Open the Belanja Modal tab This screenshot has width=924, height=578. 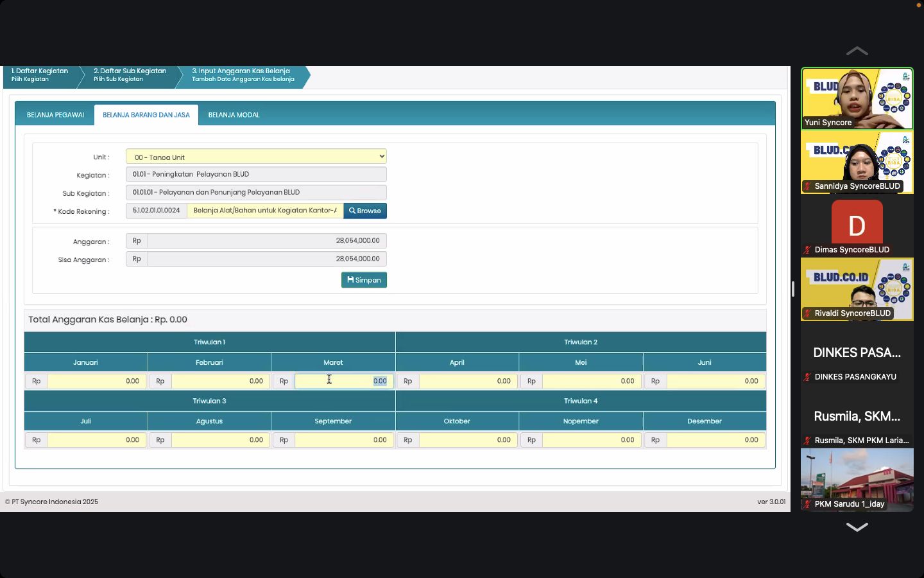tap(234, 115)
